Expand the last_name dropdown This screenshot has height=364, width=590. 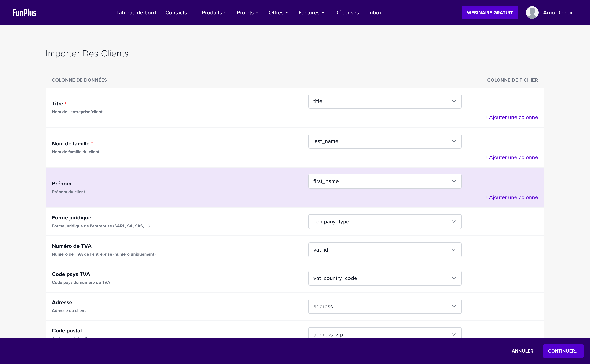pyautogui.click(x=385, y=141)
